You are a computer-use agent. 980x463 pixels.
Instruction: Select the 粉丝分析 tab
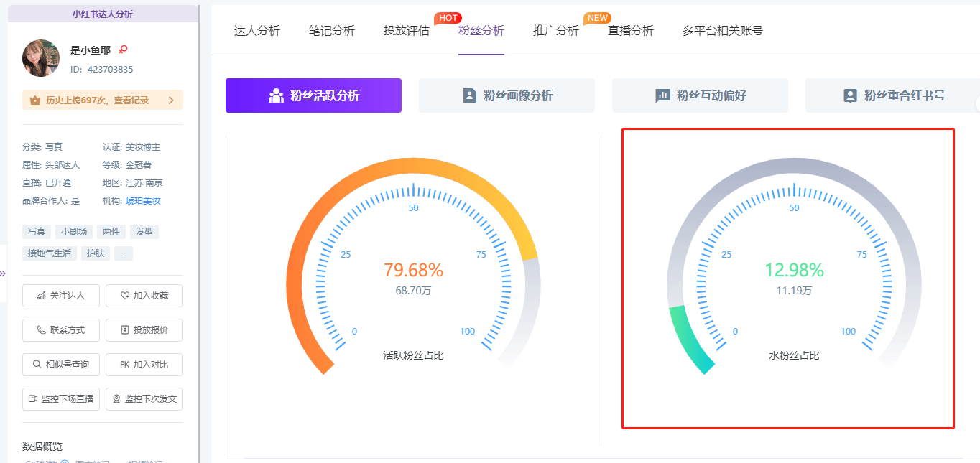tap(481, 31)
